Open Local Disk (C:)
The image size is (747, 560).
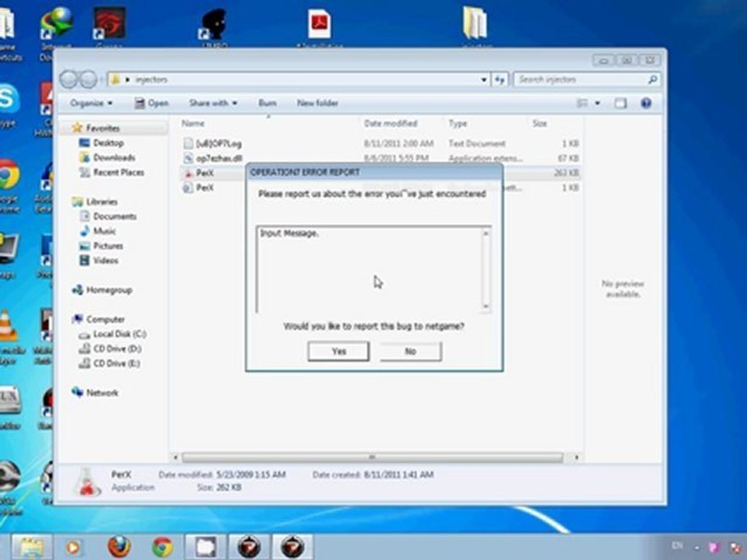click(x=119, y=334)
